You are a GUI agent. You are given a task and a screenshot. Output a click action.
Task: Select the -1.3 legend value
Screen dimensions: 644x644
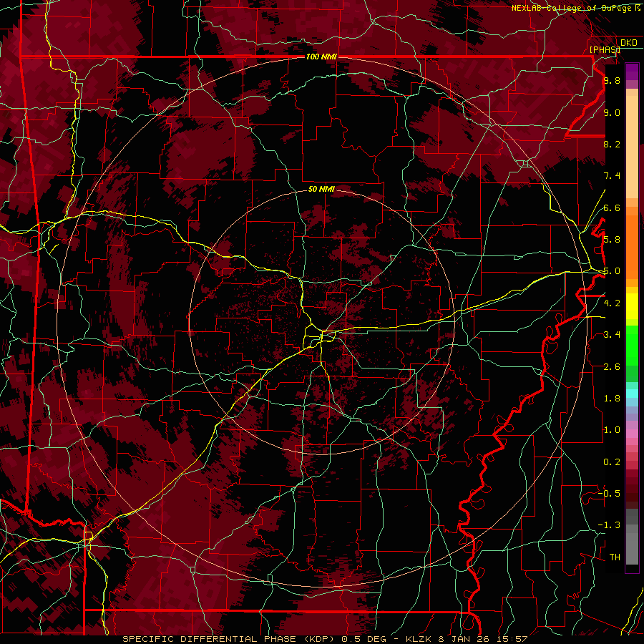609,525
